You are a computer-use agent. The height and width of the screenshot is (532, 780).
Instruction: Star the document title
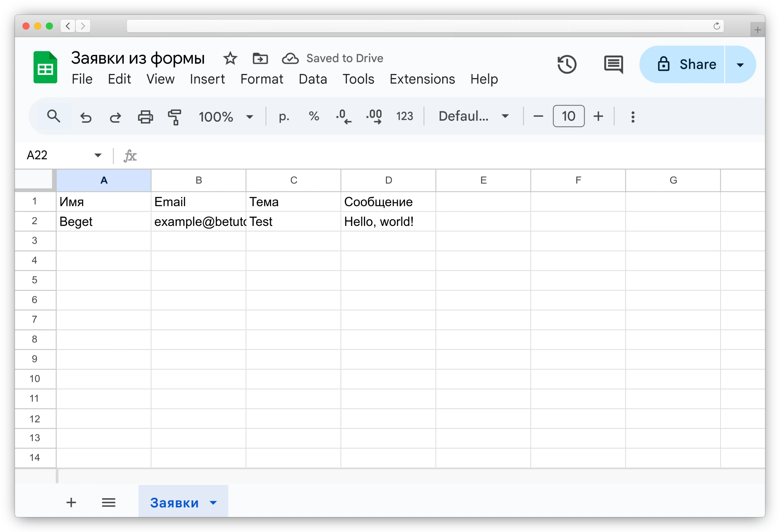click(230, 58)
